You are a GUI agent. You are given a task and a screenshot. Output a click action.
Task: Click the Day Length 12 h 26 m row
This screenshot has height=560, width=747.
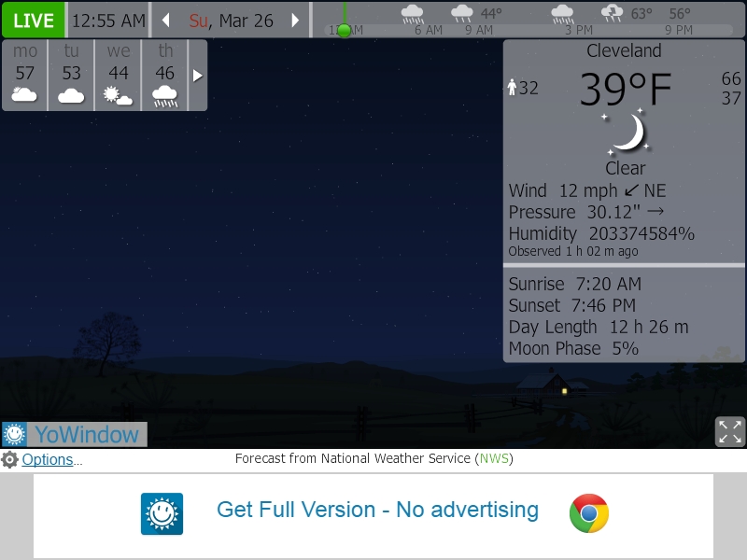click(599, 328)
